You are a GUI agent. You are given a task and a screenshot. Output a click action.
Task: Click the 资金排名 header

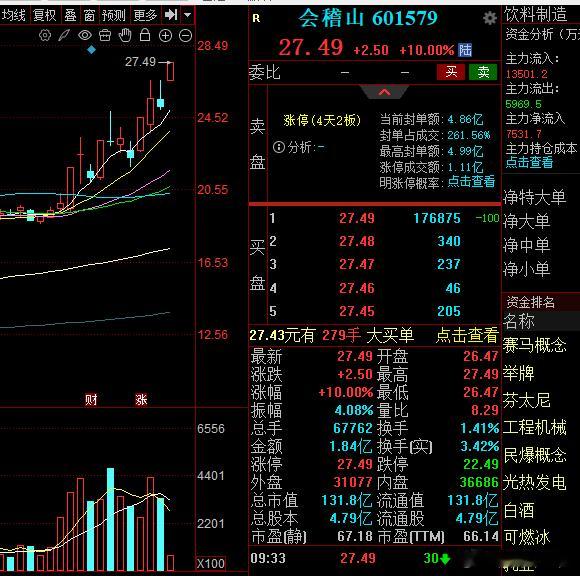point(530,302)
